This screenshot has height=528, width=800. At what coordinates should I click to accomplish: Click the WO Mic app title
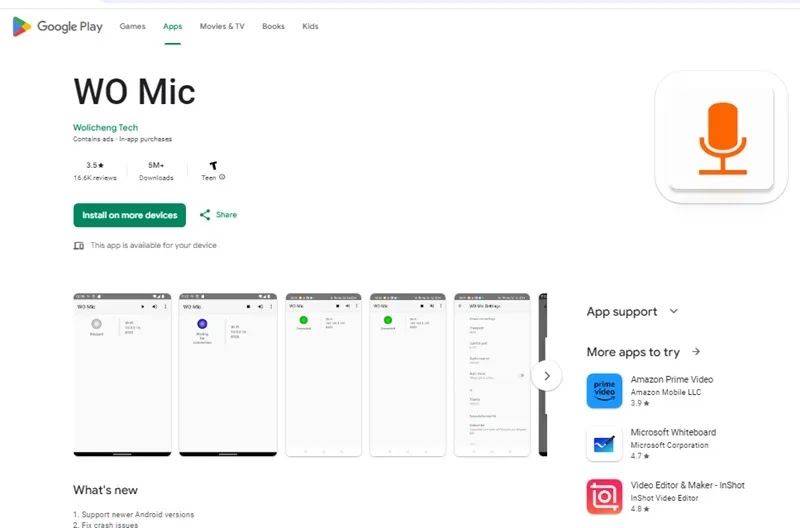pyautogui.click(x=135, y=92)
